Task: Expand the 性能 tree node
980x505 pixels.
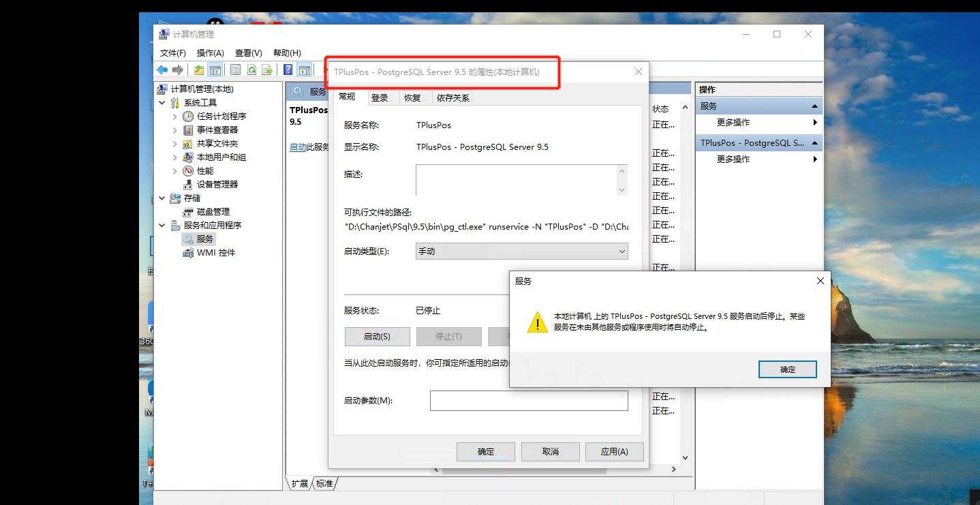Action: [x=175, y=171]
